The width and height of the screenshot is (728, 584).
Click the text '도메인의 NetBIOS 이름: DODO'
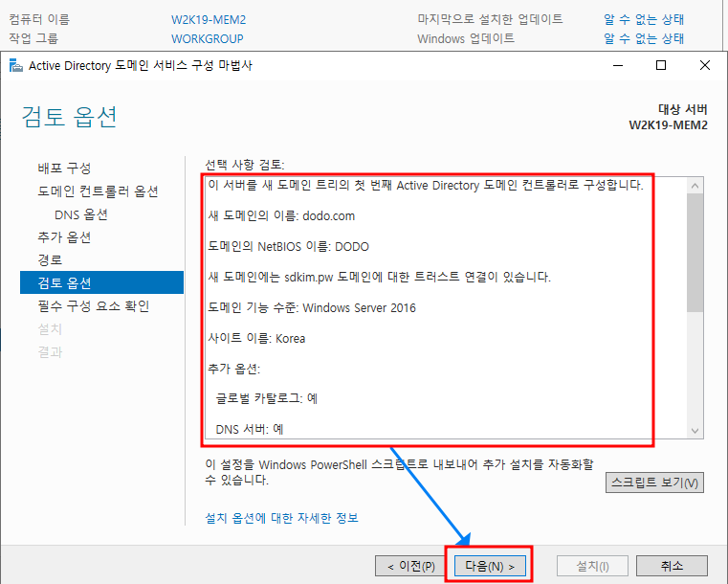pos(288,247)
